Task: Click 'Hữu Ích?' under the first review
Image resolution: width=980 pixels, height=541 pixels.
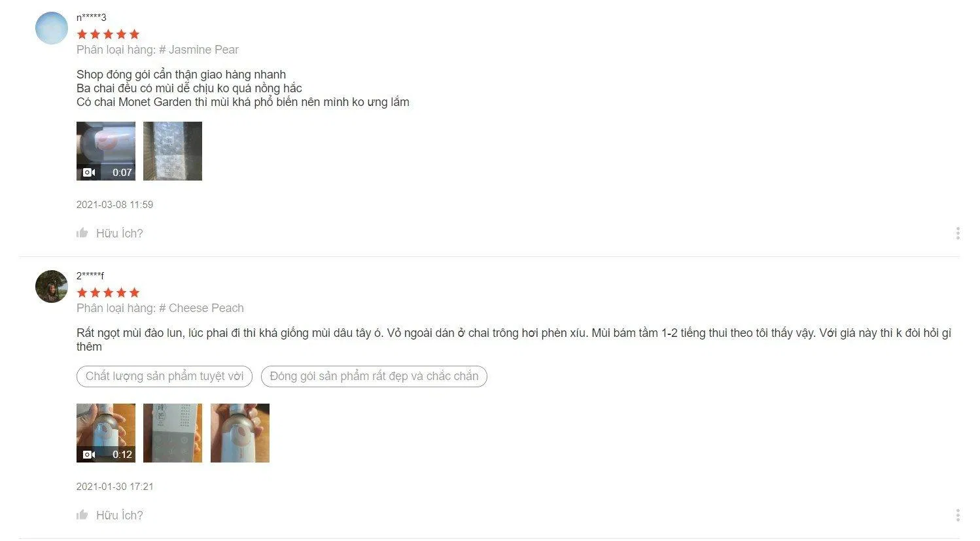Action: tap(119, 233)
